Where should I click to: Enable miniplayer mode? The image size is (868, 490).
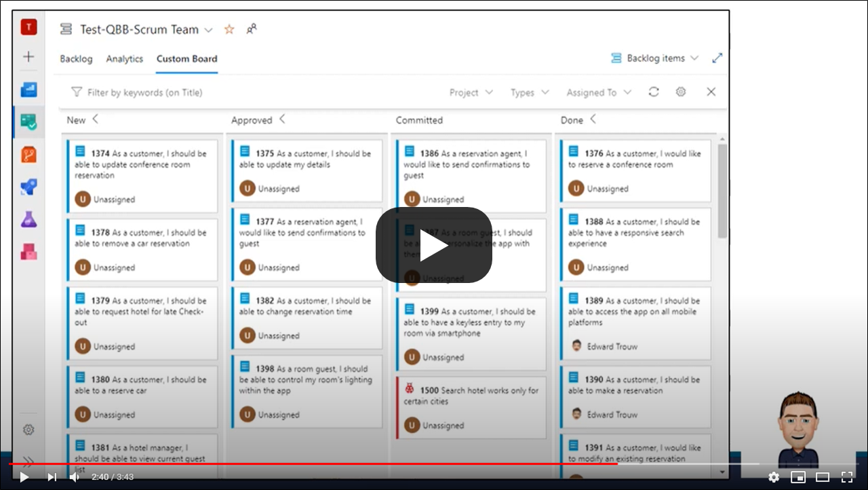click(x=798, y=477)
